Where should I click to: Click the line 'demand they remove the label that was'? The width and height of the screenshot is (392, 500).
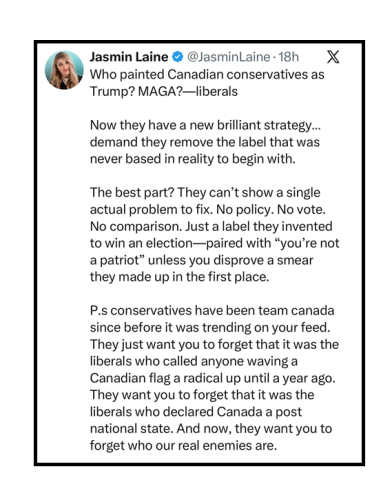205,142
